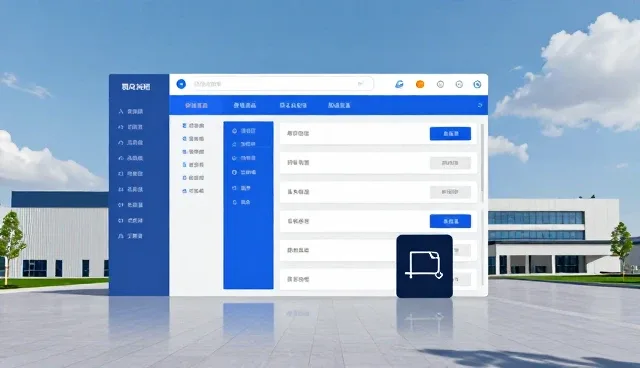
Task: Click the dark navy screenshot-crop icon tile
Action: tap(424, 266)
